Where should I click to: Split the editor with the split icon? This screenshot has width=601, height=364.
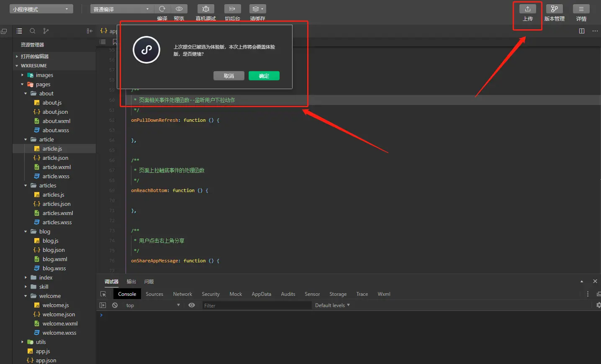coord(582,31)
